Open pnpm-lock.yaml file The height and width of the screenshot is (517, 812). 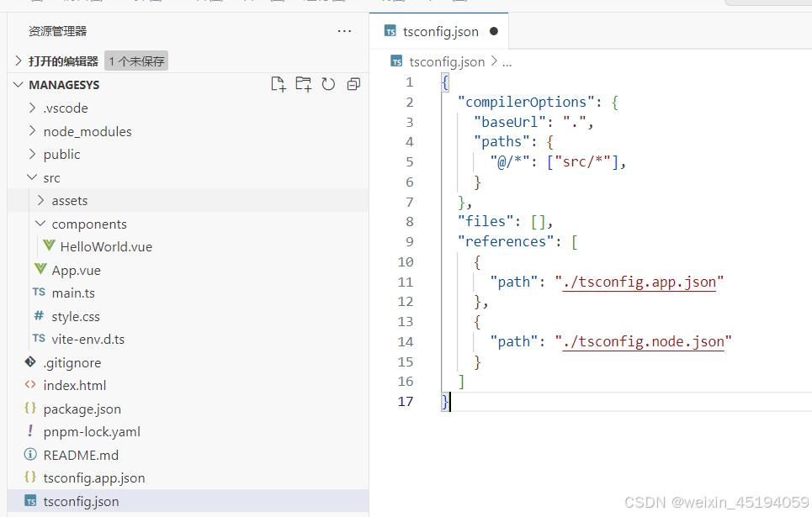(x=92, y=431)
